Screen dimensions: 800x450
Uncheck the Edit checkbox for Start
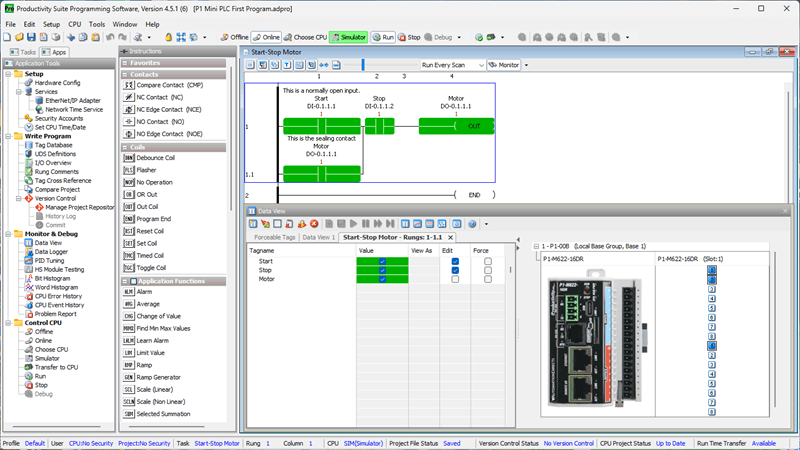[x=455, y=261]
